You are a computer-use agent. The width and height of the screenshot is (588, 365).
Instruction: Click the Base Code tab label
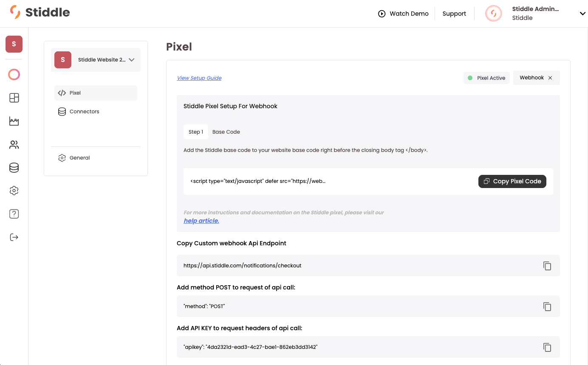click(226, 132)
